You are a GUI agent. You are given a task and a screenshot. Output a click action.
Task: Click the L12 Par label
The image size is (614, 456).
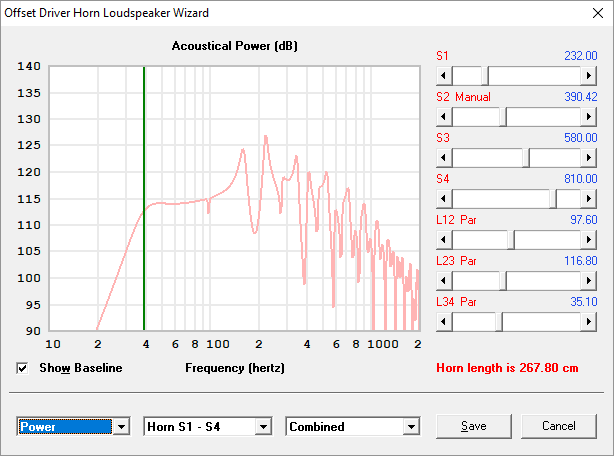(x=456, y=220)
